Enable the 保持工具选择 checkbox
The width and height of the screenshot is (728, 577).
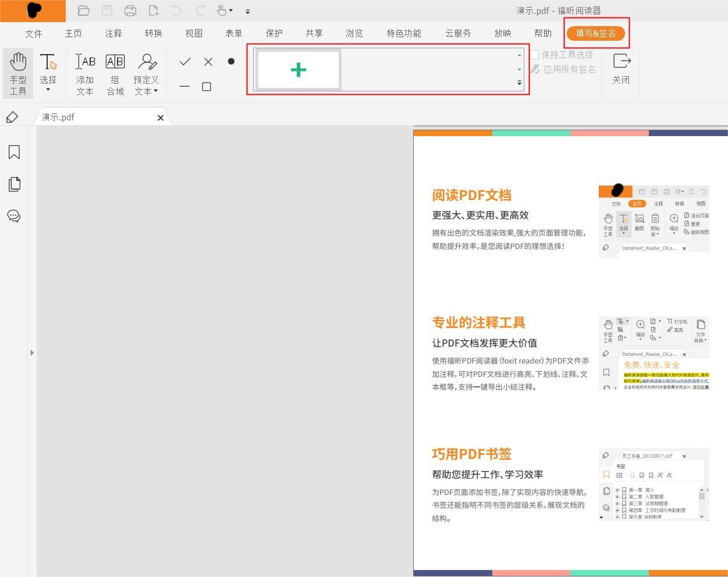tap(534, 55)
